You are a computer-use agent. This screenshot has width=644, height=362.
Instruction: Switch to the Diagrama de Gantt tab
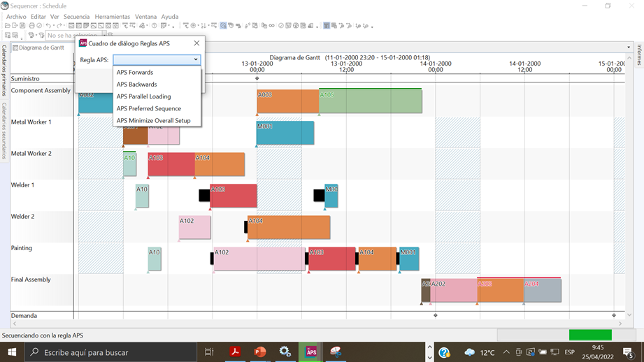point(38,48)
